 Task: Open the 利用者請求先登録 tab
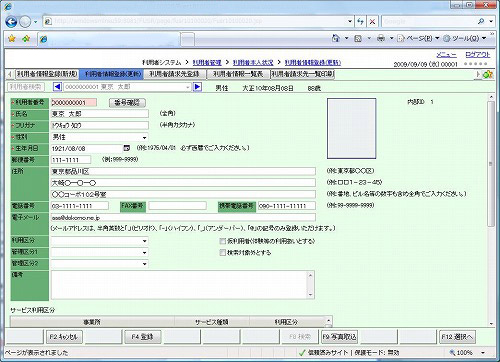pyautogui.click(x=174, y=74)
